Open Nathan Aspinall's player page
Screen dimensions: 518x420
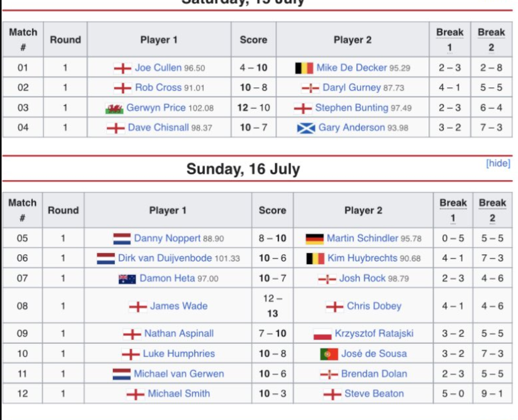click(179, 334)
